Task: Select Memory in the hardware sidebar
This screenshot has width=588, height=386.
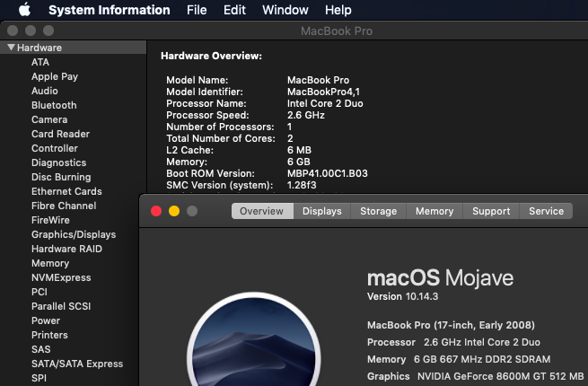Action: pyautogui.click(x=50, y=263)
